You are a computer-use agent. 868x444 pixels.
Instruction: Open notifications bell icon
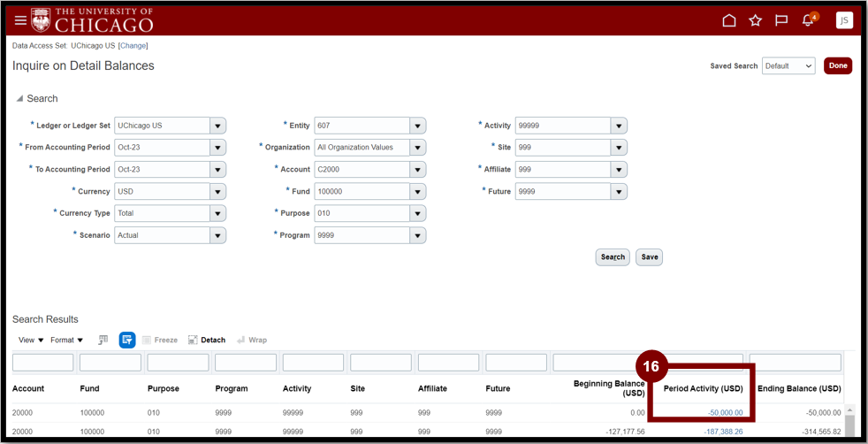click(808, 20)
